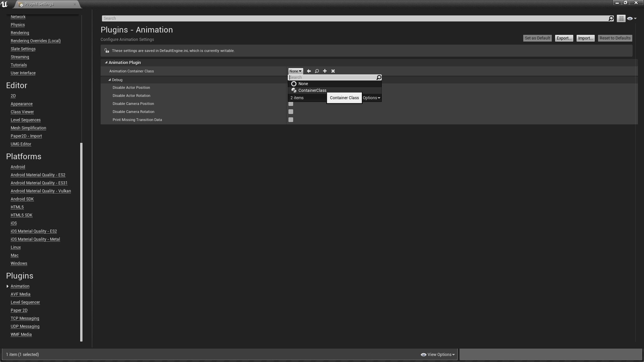Click the Export button
Screen dimensions: 644x362
point(564,38)
